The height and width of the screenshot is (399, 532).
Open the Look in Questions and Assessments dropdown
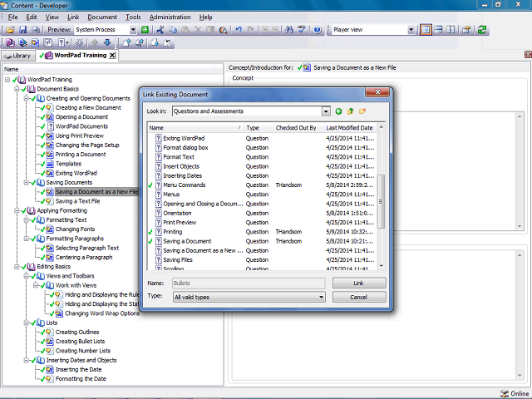[x=326, y=111]
